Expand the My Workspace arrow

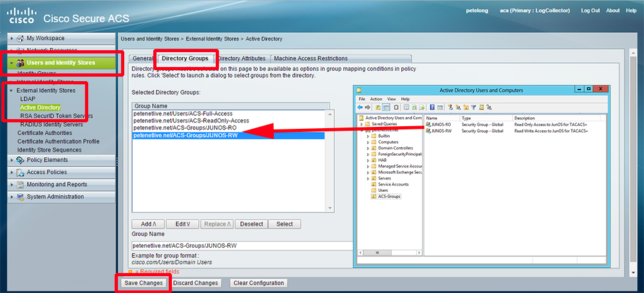[x=12, y=38]
